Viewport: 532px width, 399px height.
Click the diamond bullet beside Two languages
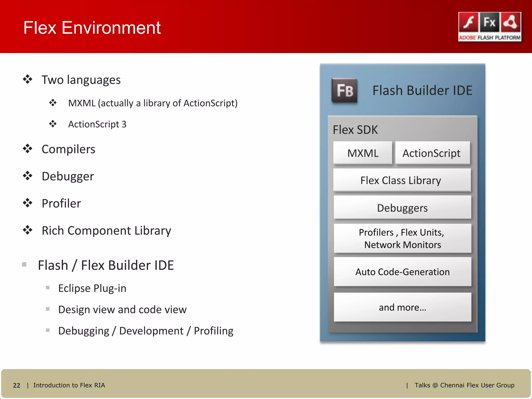(x=28, y=79)
